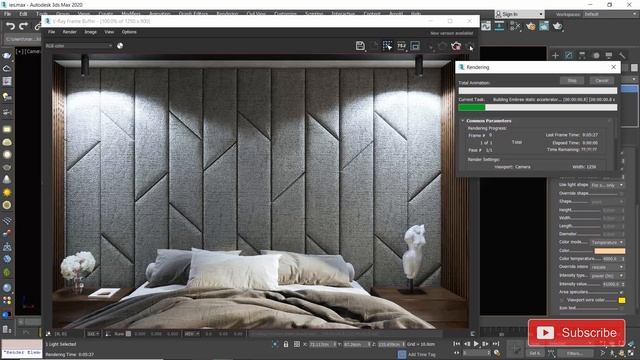Open the Options menu in V-Ray Frame Buffer
This screenshot has width=640, height=360.
click(129, 32)
